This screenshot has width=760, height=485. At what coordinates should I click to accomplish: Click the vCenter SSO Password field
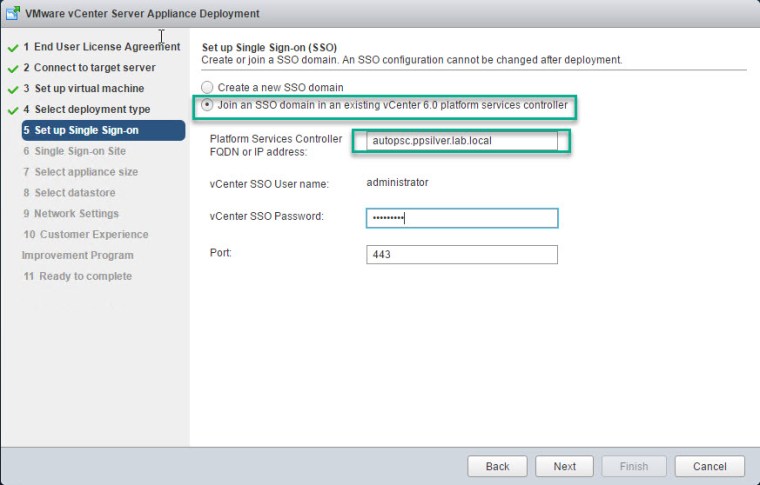click(462, 218)
